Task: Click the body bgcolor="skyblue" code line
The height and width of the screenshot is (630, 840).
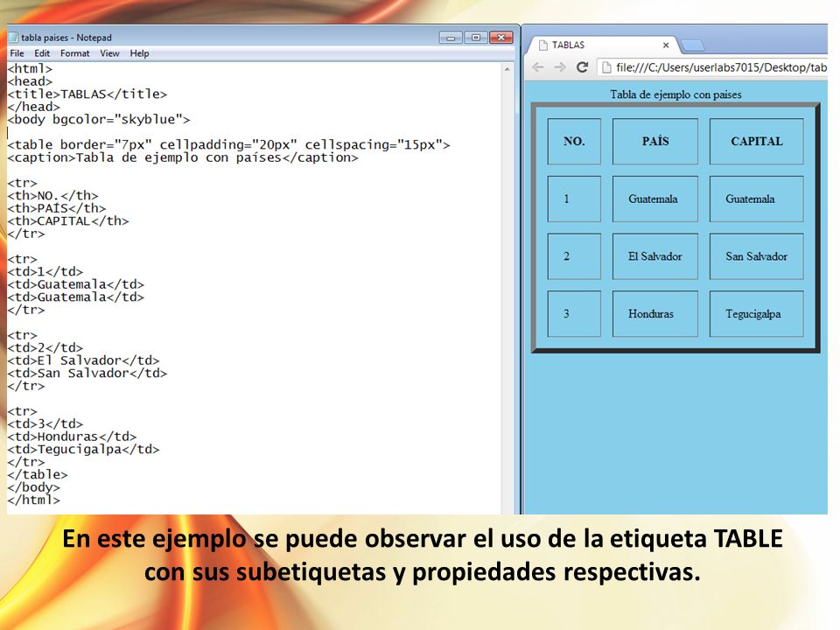Action: coord(99,120)
